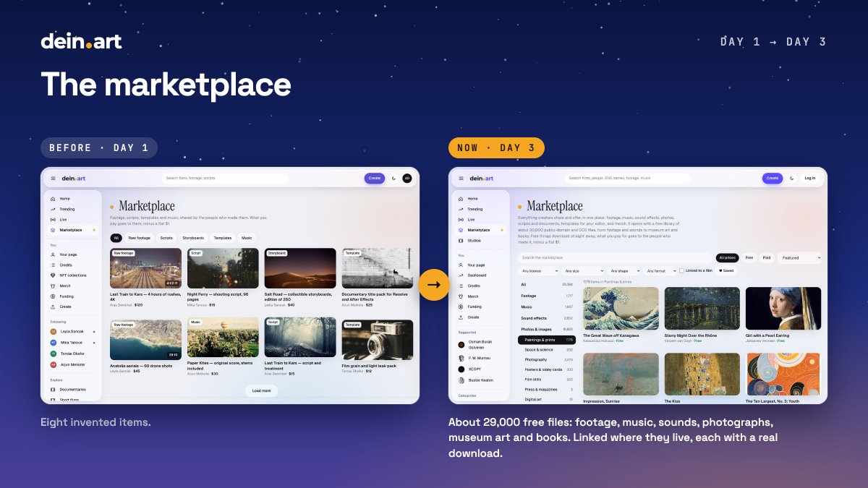Click the Live broadcast icon in the Day 3 sidebar
The height and width of the screenshot is (488, 868).
(x=461, y=219)
